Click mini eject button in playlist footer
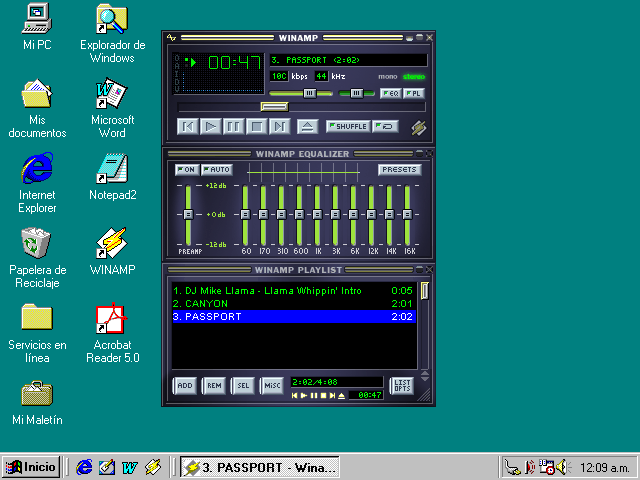Screen dimensions: 640x480 342,396
